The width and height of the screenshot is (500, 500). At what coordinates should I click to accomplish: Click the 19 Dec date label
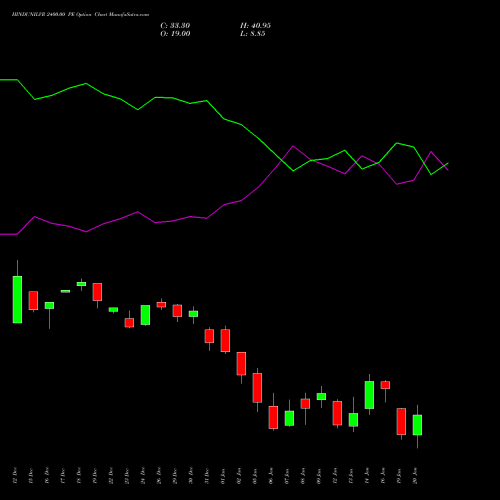tap(95, 476)
